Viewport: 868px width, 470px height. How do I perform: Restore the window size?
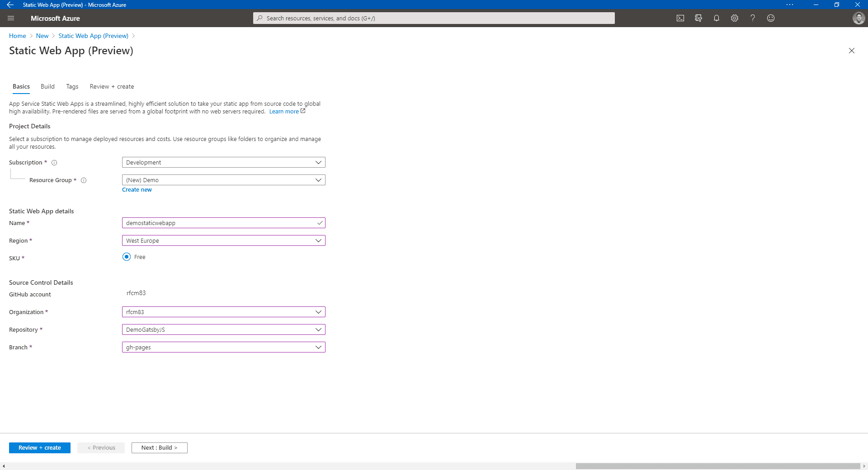tap(837, 5)
